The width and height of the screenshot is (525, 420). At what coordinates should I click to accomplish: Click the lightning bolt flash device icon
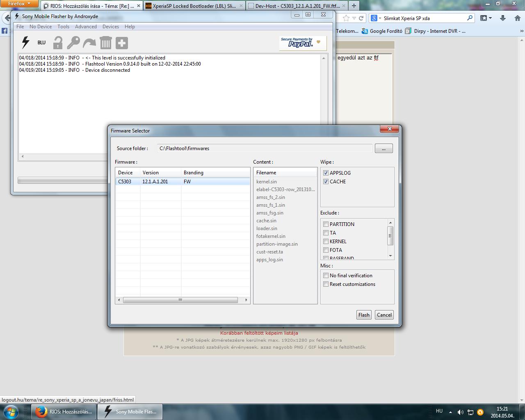point(25,43)
